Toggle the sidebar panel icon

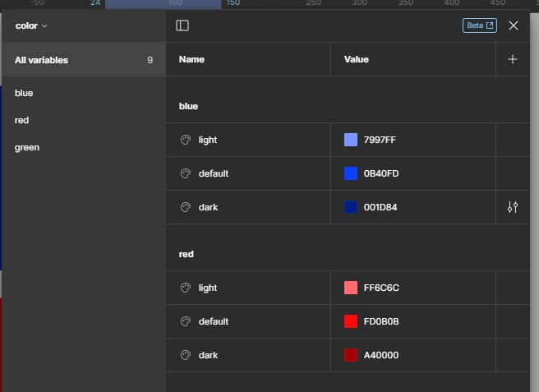182,25
